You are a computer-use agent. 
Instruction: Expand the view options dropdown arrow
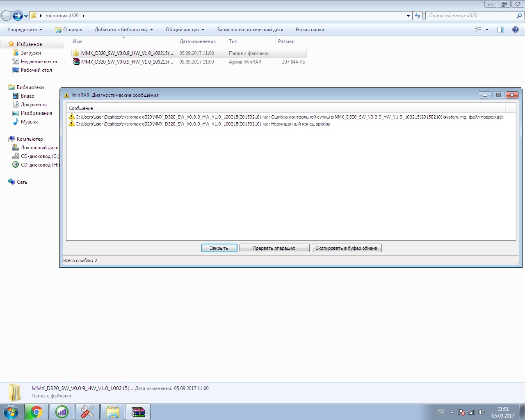coord(487,30)
